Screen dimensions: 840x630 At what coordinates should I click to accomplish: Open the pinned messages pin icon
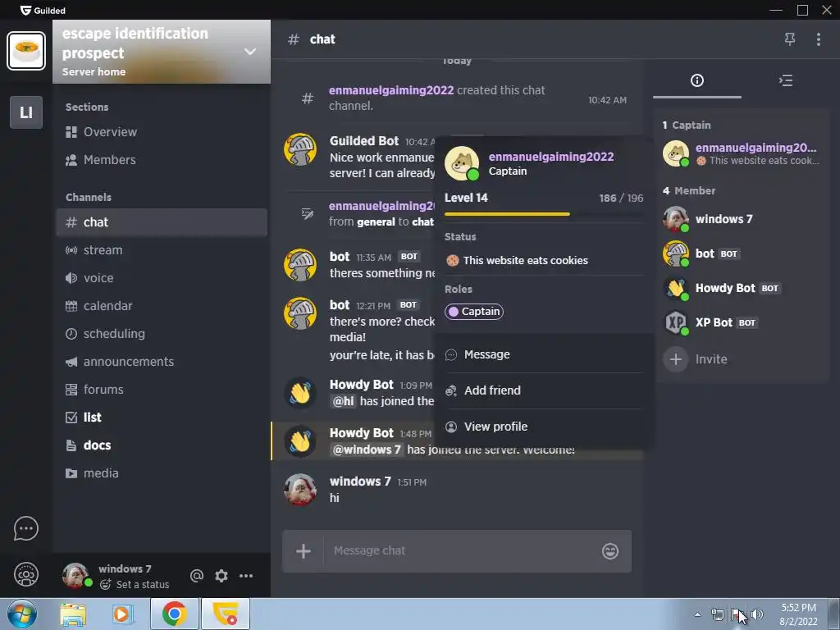790,39
